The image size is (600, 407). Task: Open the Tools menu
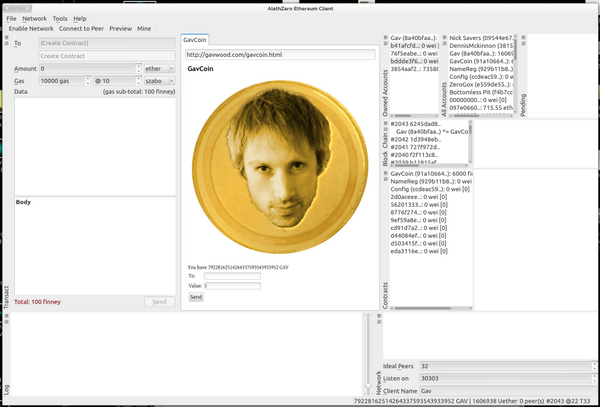point(60,18)
